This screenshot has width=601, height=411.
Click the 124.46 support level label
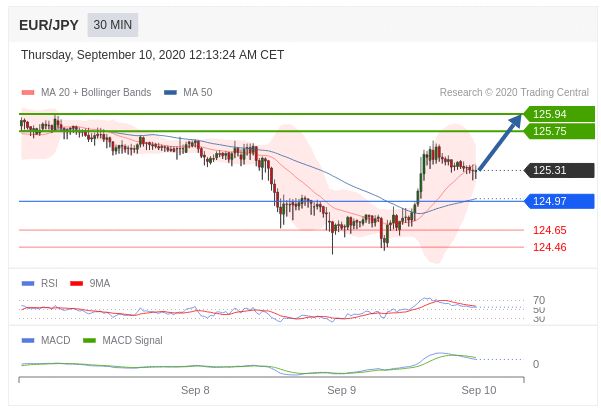[550, 247]
